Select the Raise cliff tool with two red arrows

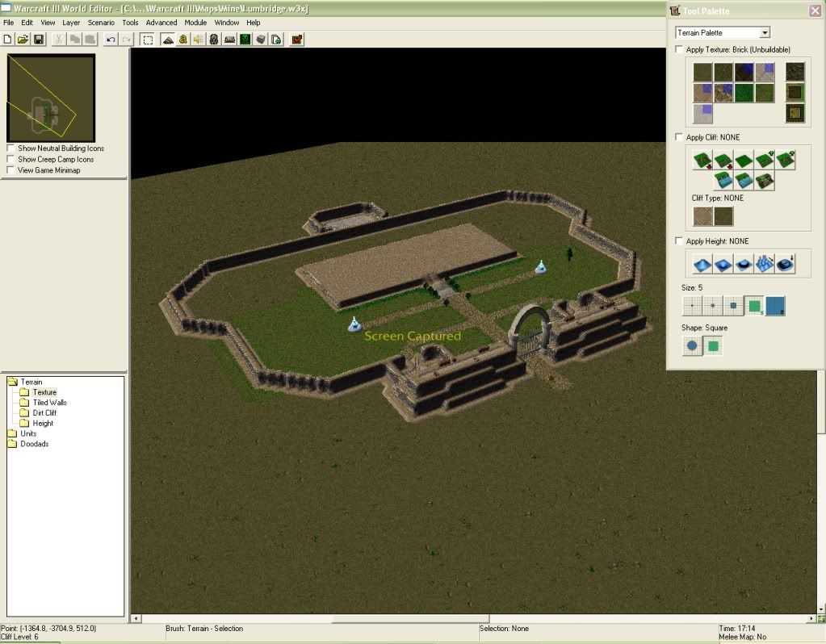coord(702,160)
